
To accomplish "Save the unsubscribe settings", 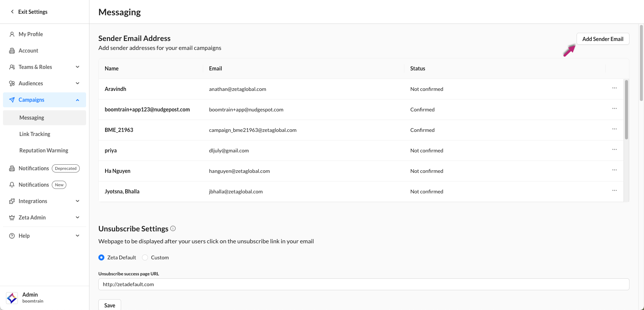I will click(x=110, y=305).
